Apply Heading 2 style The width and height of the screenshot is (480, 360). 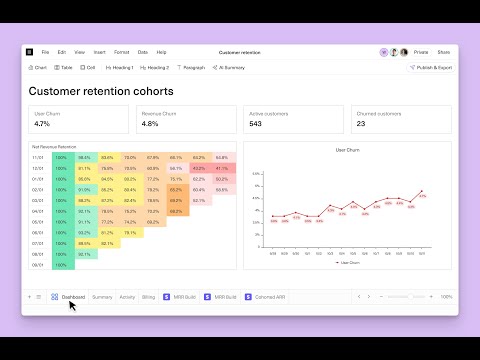[154, 68]
